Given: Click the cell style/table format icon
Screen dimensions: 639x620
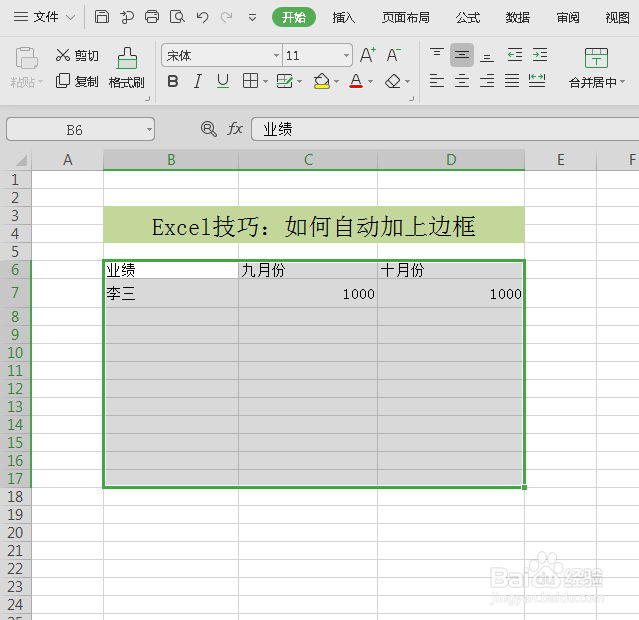Looking at the screenshot, I should pyautogui.click(x=284, y=81).
